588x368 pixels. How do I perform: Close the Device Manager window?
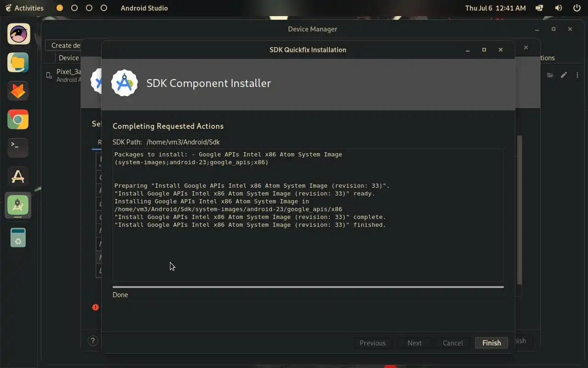click(570, 29)
